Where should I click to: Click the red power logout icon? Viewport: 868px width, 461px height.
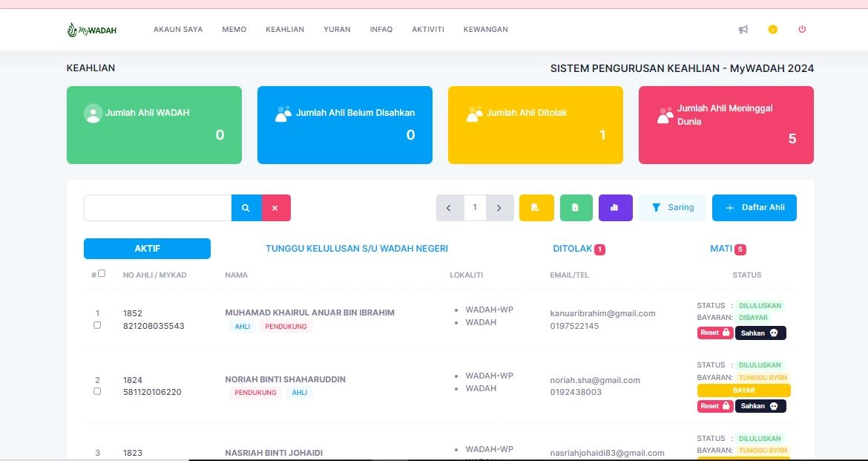coord(802,30)
